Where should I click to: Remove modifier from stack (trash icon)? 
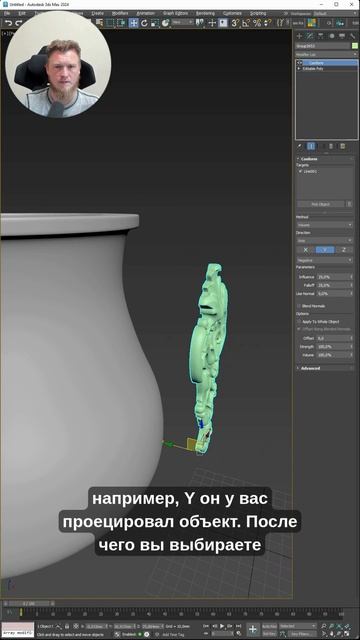[x=331, y=146]
